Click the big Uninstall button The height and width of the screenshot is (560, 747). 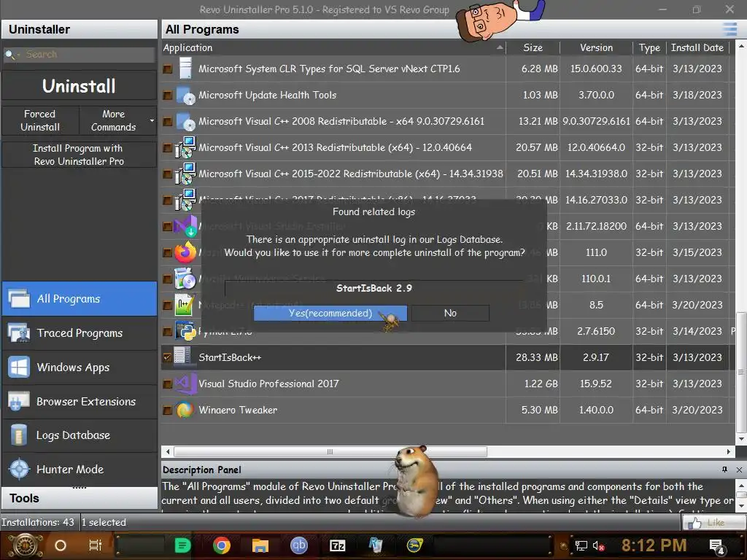pos(79,86)
